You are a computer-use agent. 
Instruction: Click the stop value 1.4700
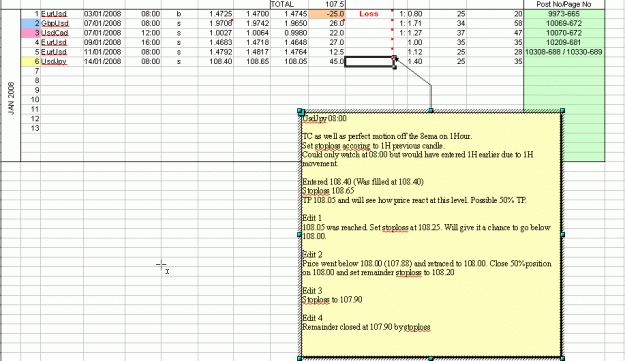point(252,14)
